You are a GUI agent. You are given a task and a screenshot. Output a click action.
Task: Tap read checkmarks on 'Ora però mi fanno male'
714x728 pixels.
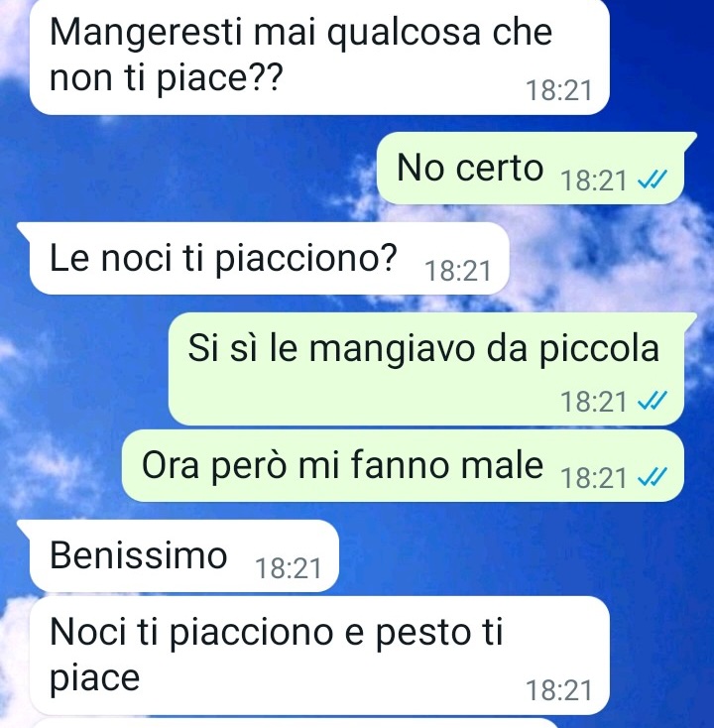[x=653, y=477]
